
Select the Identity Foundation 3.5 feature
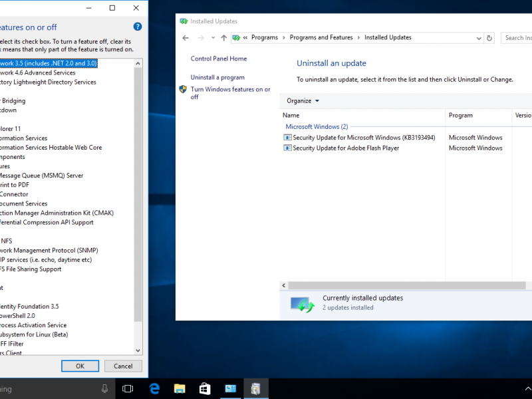29,307
